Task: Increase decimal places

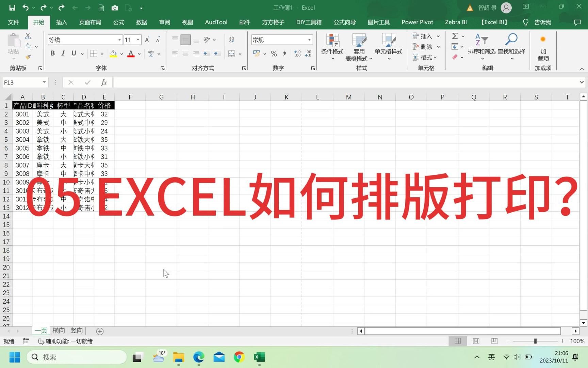Action: [297, 53]
